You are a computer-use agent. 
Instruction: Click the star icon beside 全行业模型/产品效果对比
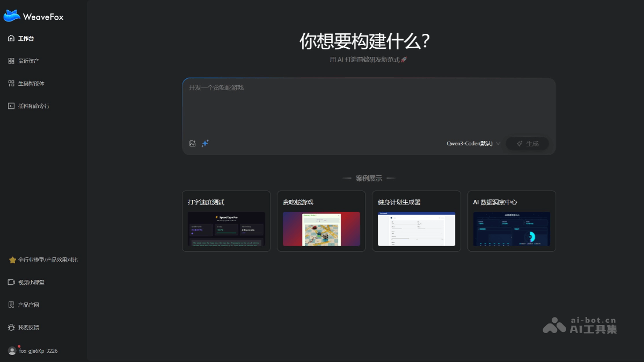point(12,260)
